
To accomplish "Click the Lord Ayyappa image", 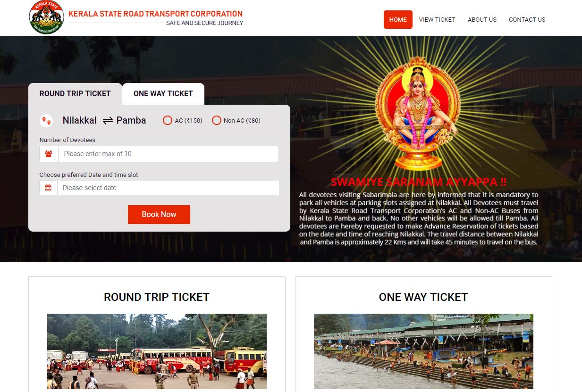I will click(x=418, y=113).
